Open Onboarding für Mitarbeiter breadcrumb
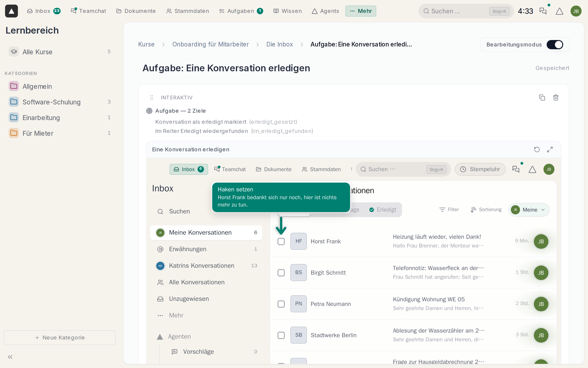588x368 pixels. (x=210, y=44)
